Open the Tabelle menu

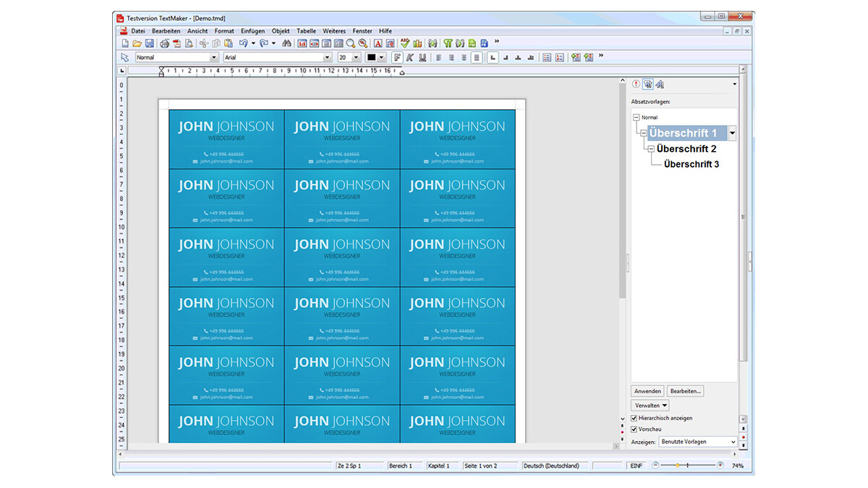307,31
